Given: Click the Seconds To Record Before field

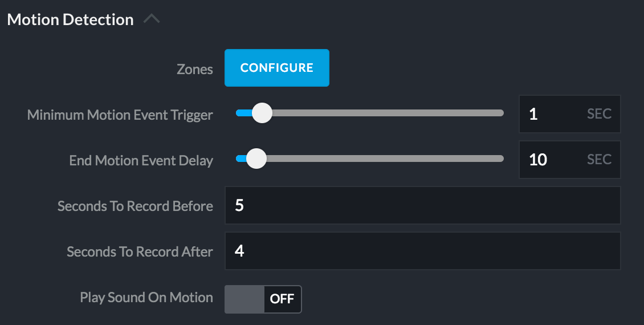Looking at the screenshot, I should click(422, 205).
